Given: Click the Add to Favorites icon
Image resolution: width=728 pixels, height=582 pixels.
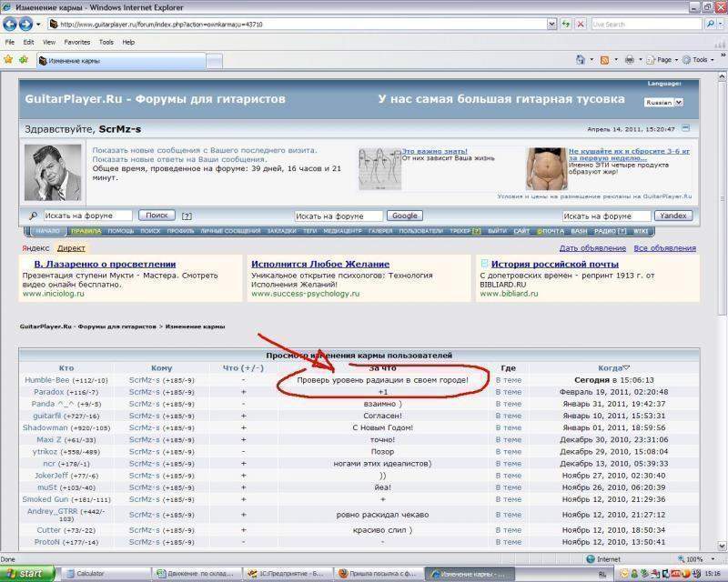Looking at the screenshot, I should pos(22,60).
